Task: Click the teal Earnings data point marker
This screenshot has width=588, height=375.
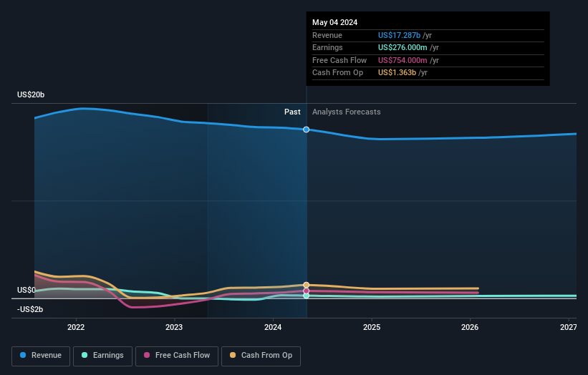Action: 307,296
